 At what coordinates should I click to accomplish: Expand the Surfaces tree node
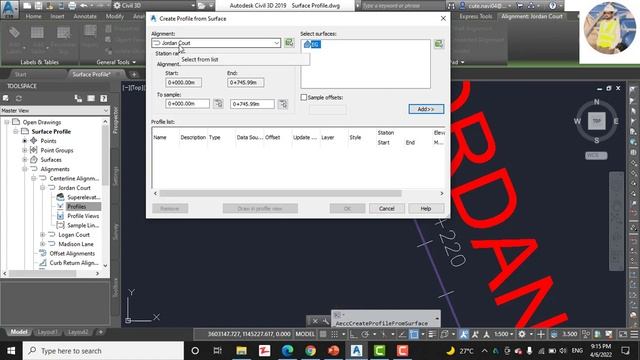25,160
